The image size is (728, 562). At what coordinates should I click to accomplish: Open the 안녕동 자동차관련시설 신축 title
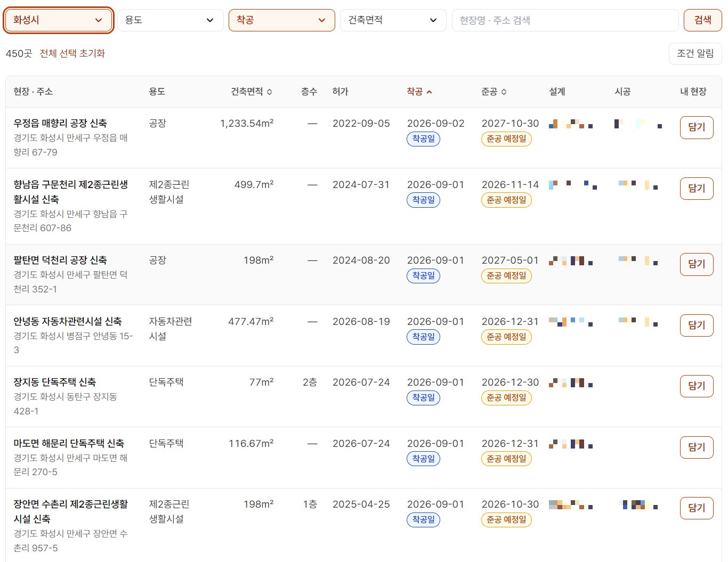pos(68,321)
